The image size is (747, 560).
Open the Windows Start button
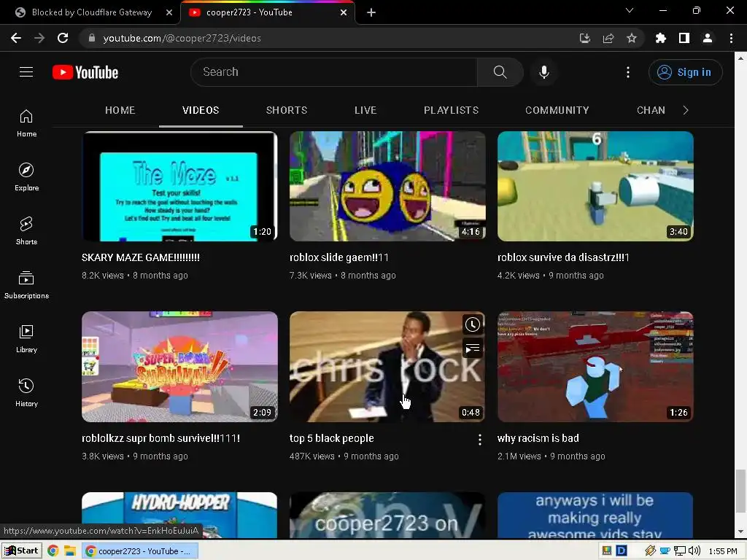tap(22, 551)
